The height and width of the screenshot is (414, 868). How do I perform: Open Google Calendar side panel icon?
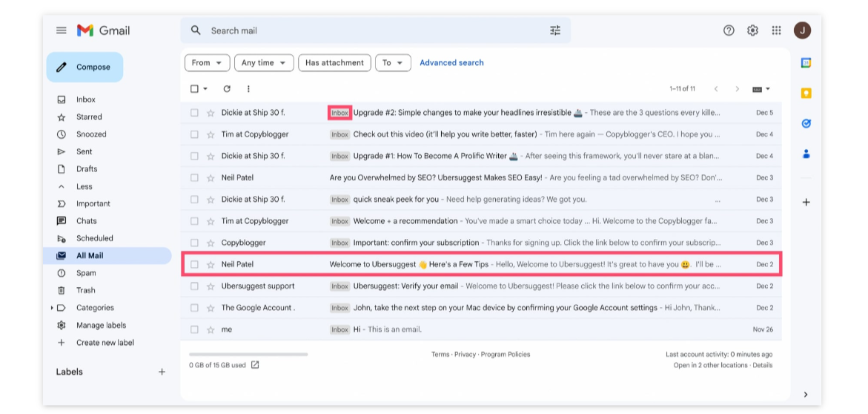pos(806,63)
